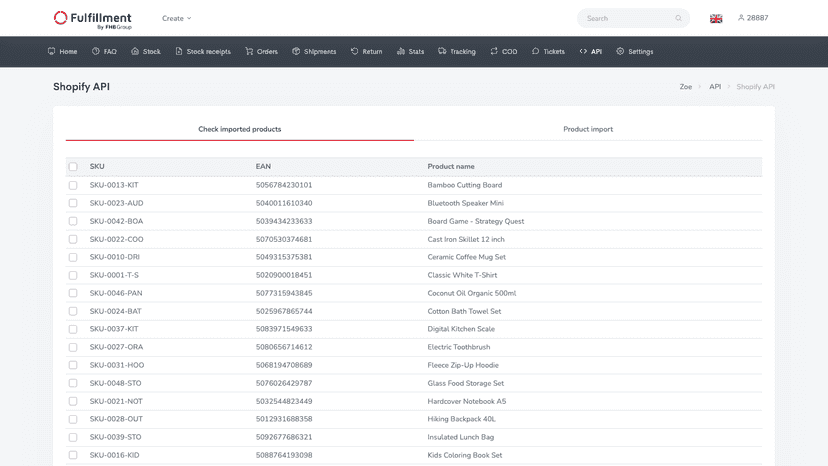Open the Stats chart icon
Image resolution: width=828 pixels, height=466 pixels.
pyautogui.click(x=401, y=51)
